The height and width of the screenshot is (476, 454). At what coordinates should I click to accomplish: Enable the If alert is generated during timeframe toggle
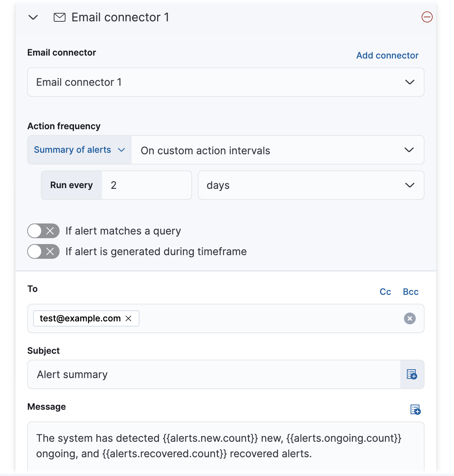click(43, 251)
